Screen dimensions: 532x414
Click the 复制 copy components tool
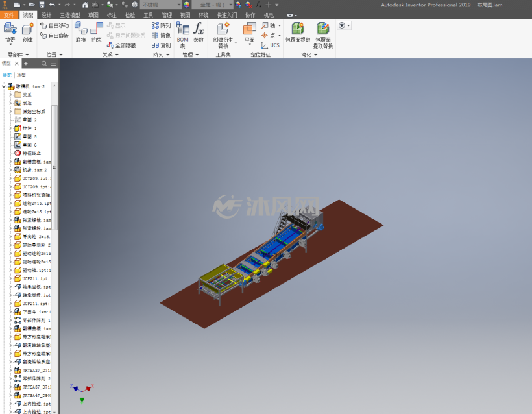click(x=161, y=45)
